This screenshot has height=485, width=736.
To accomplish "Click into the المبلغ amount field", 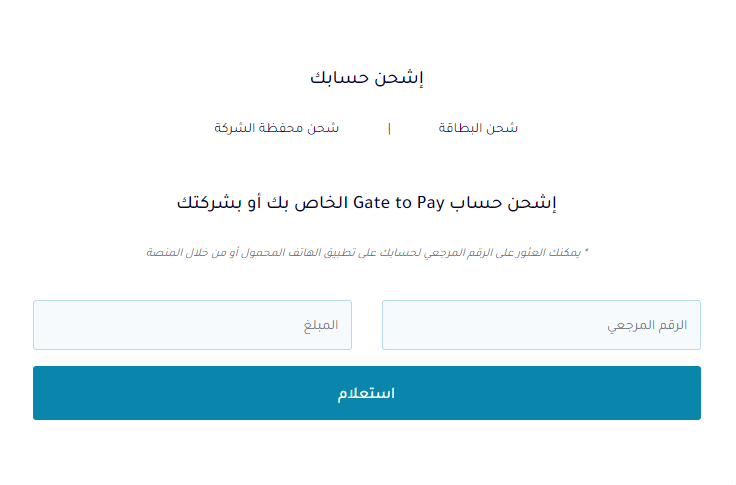I will click(x=192, y=325).
